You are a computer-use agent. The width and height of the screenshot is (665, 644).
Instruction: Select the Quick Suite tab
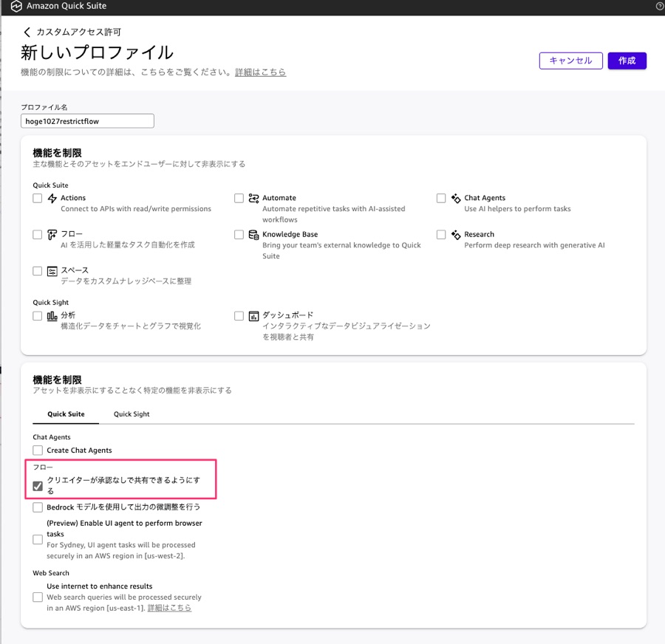coord(66,414)
